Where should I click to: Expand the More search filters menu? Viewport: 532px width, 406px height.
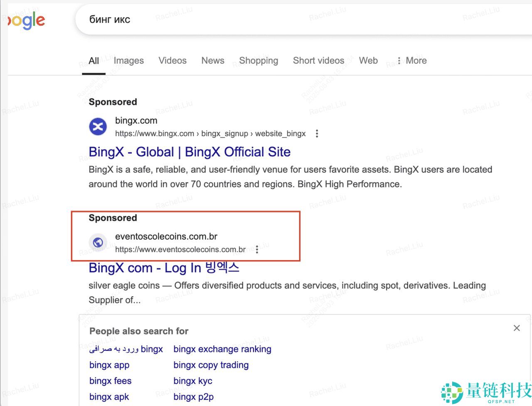tap(411, 61)
